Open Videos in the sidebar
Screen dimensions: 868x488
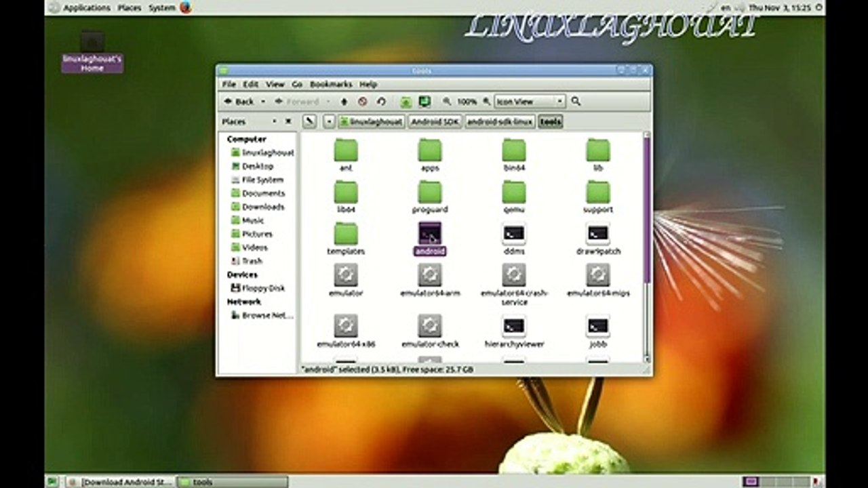(249, 247)
